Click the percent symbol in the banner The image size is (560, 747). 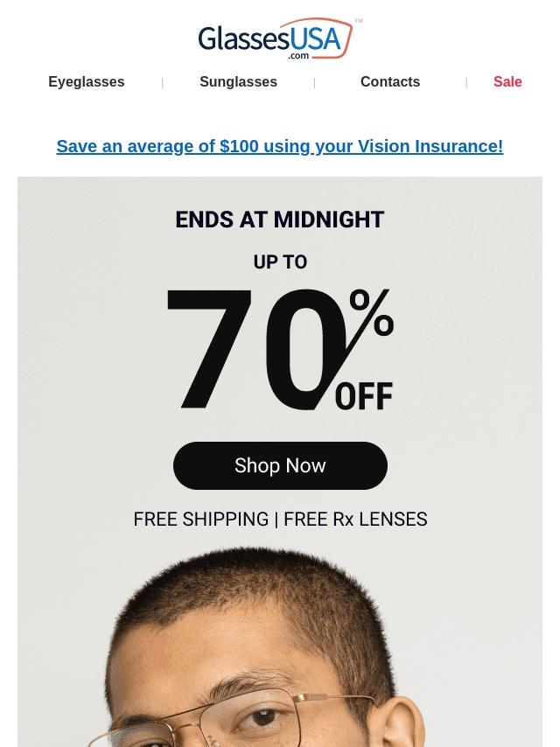pos(372,317)
